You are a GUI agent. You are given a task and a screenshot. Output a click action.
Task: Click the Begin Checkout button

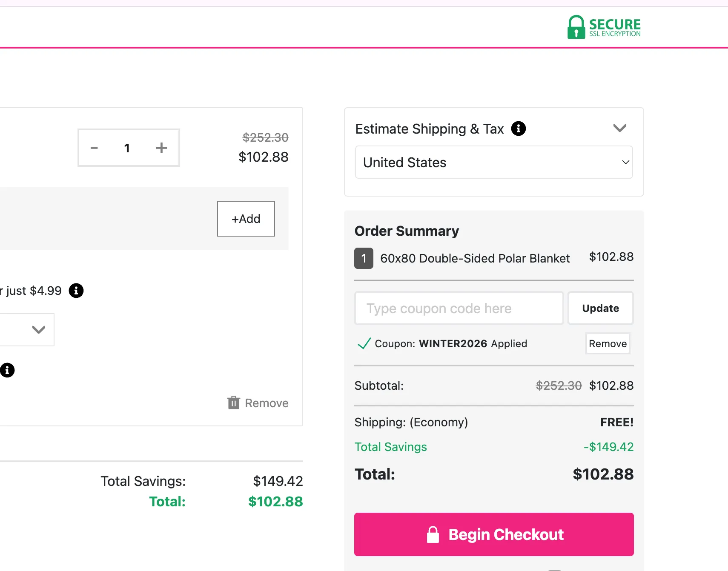(494, 534)
